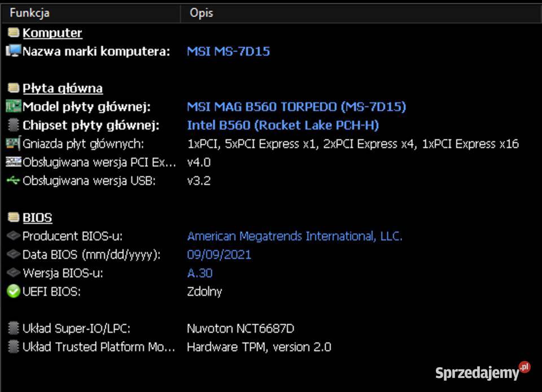
Task: Select the BIOS section header
Action: click(x=37, y=217)
